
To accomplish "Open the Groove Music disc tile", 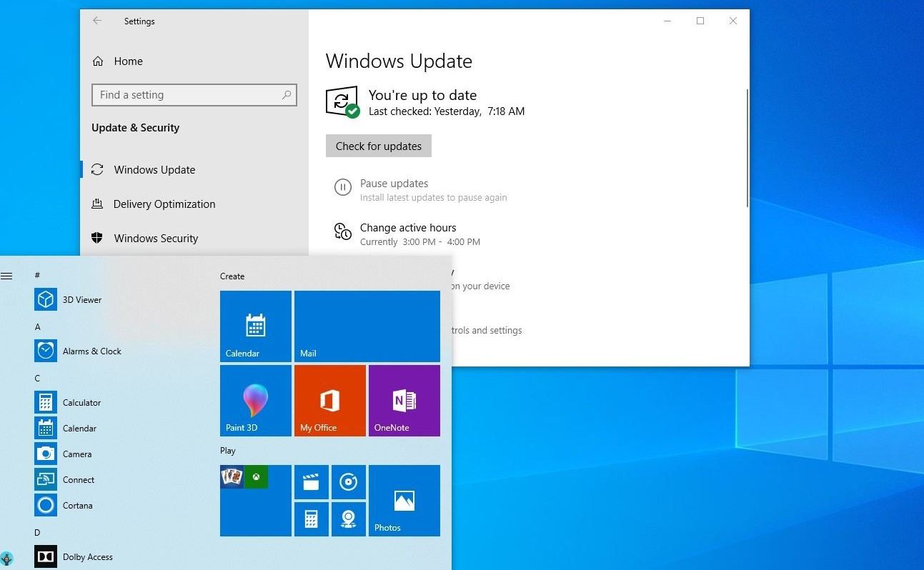I will pyautogui.click(x=348, y=482).
